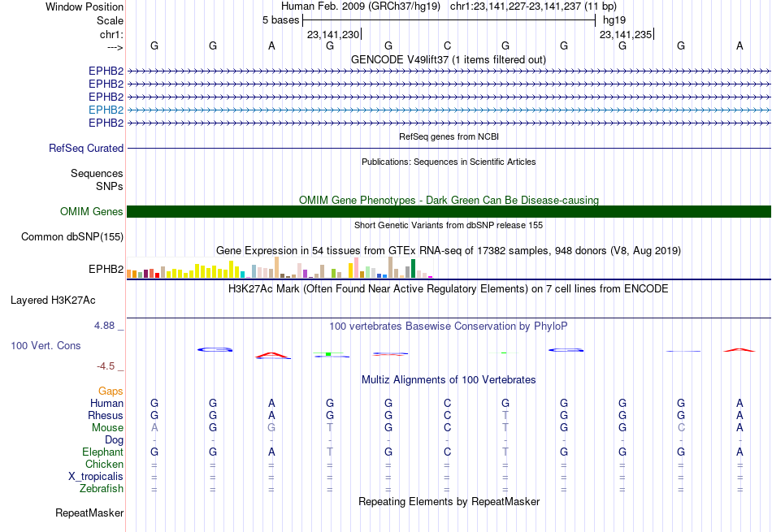772x532 pixels.
Task: Click the GENCODE V49lift37 track title
Action: coord(448,59)
